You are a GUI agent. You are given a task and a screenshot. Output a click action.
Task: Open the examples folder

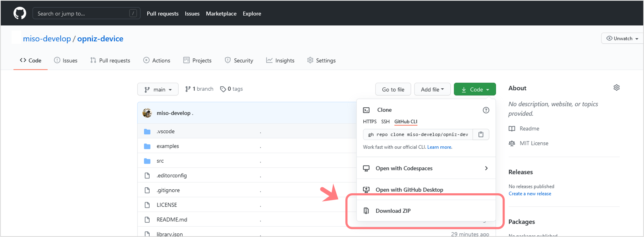pos(168,146)
